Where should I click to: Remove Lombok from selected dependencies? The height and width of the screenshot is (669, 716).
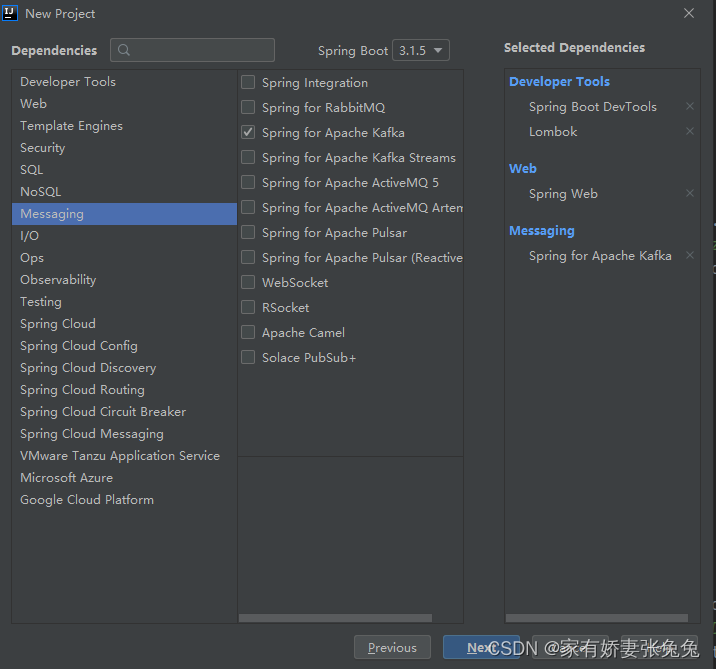690,131
